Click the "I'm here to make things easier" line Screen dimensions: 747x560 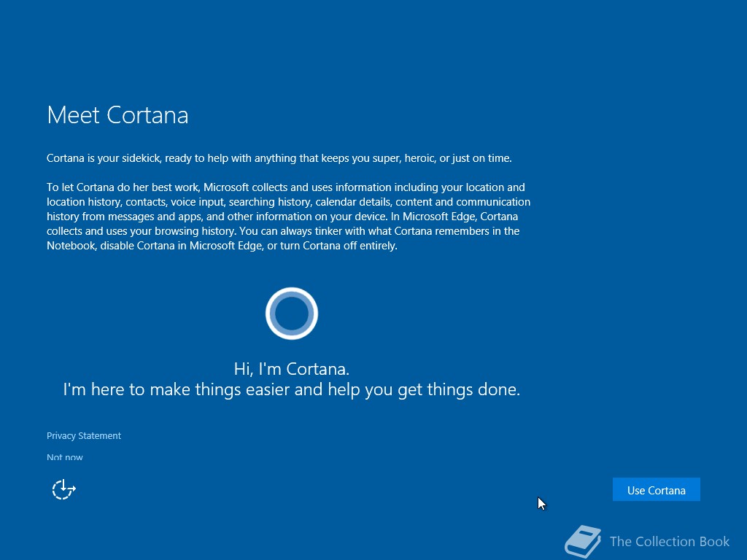pos(292,389)
